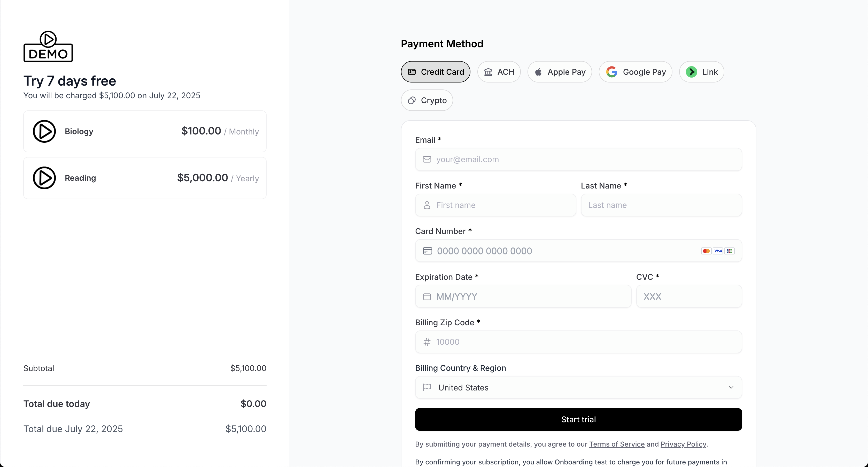Focus the Last Name input field
This screenshot has height=467, width=868.
point(661,205)
